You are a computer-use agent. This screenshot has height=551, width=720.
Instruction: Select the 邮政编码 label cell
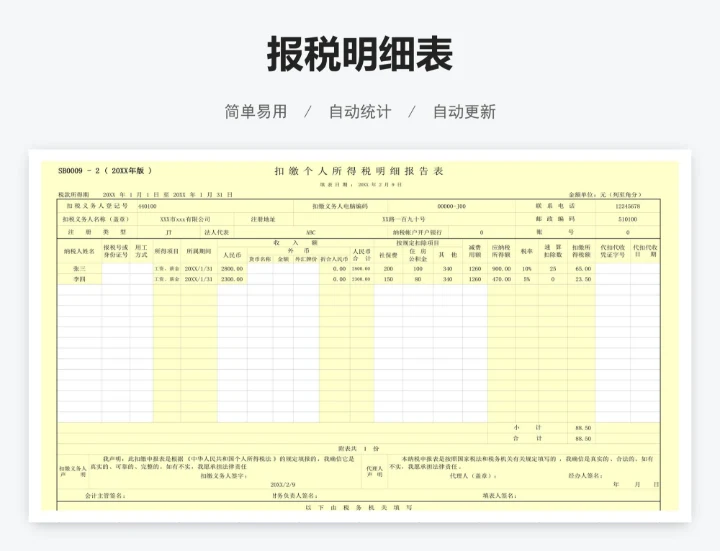coord(555,219)
